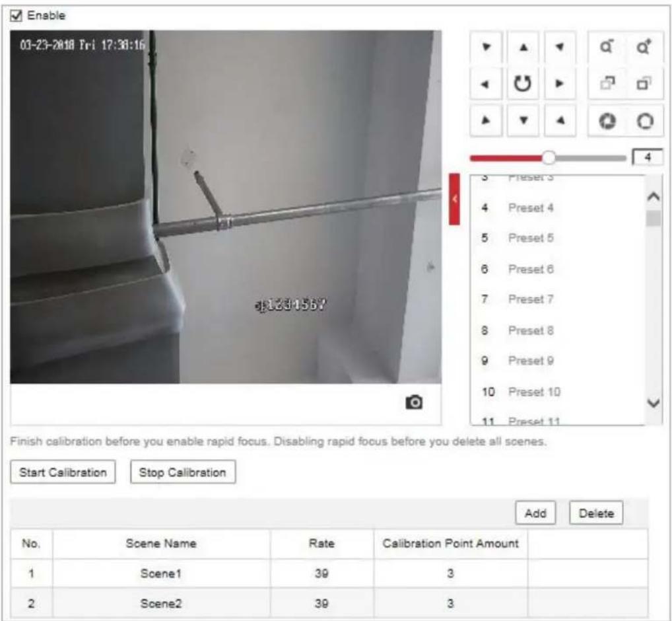Click Scene1's calibration point amount 3
The image size is (672, 621).
450,573
